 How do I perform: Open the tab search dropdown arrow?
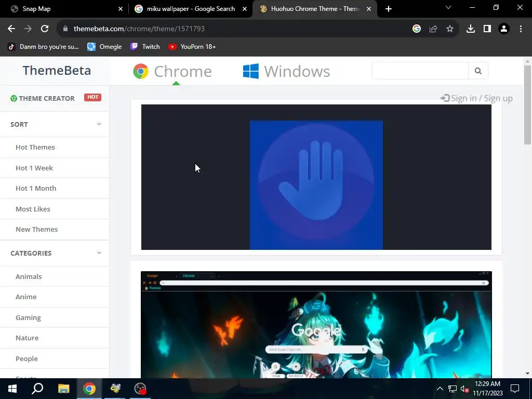click(448, 7)
